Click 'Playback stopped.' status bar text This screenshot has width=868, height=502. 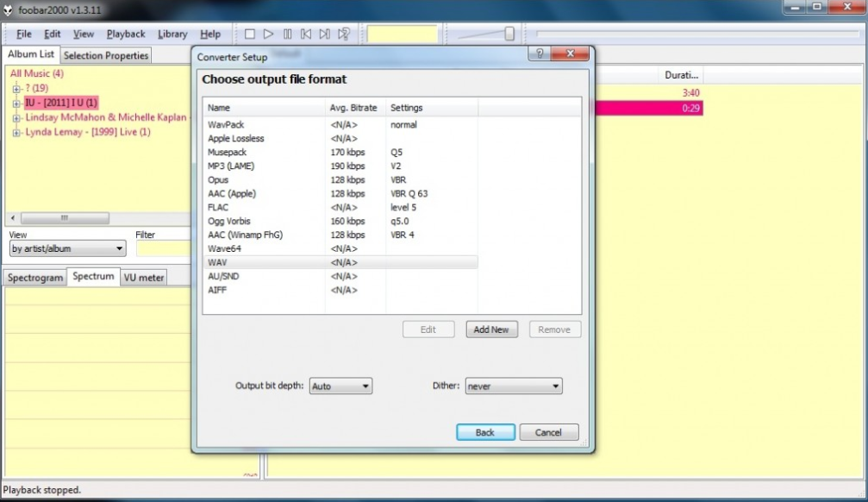point(42,490)
